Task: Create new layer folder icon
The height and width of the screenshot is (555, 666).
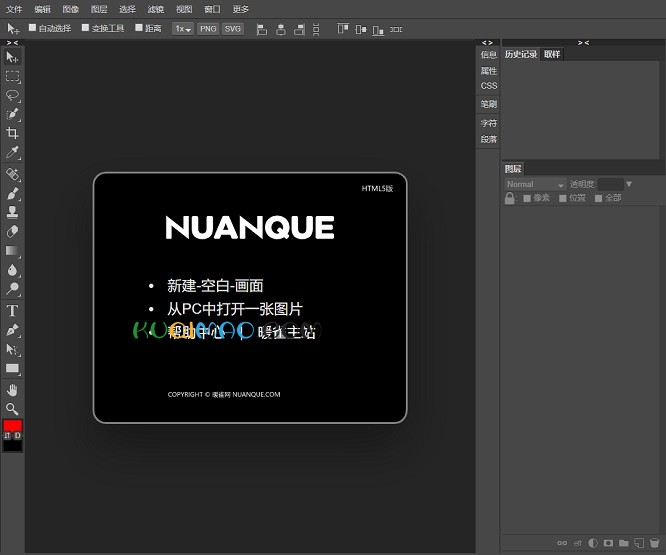Action: coord(624,543)
